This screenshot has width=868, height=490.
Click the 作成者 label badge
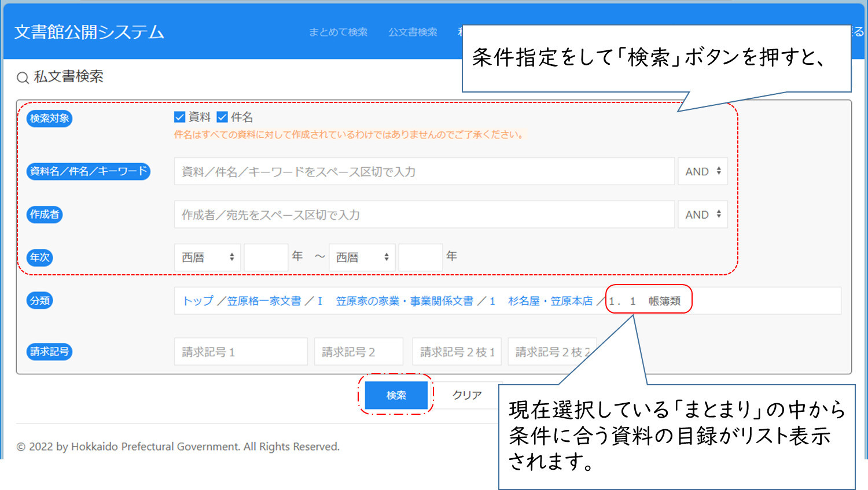pos(44,214)
